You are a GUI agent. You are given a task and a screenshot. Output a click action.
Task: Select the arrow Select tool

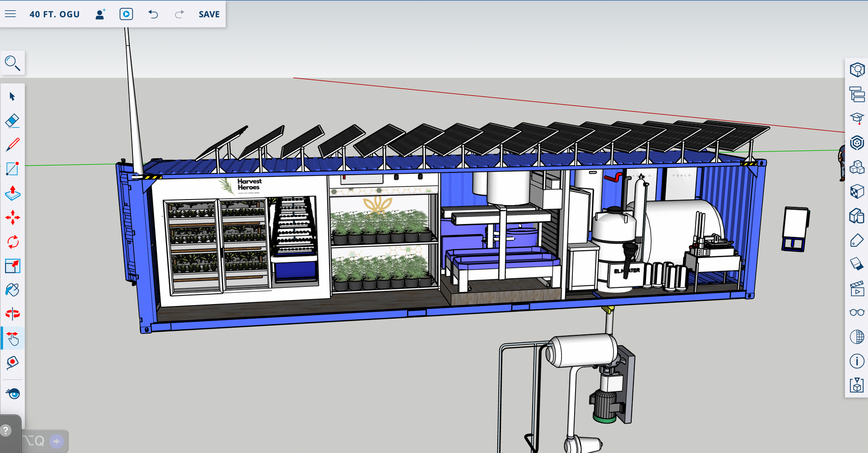point(12,96)
